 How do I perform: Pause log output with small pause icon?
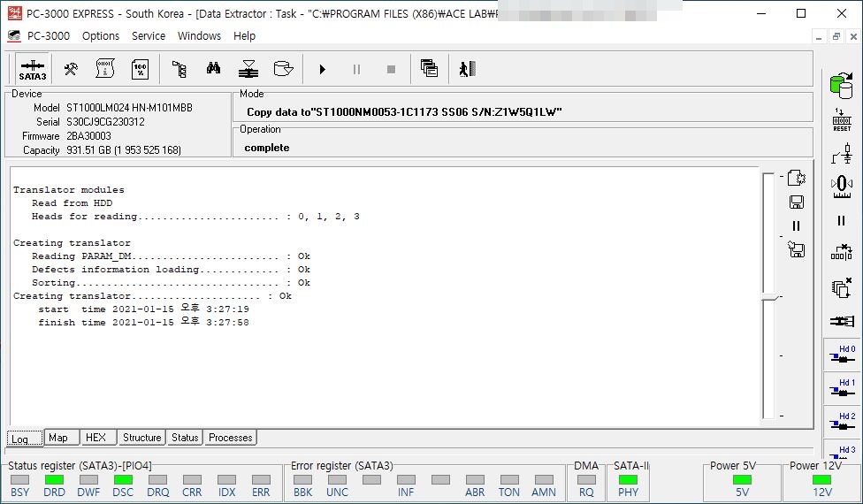click(x=797, y=225)
